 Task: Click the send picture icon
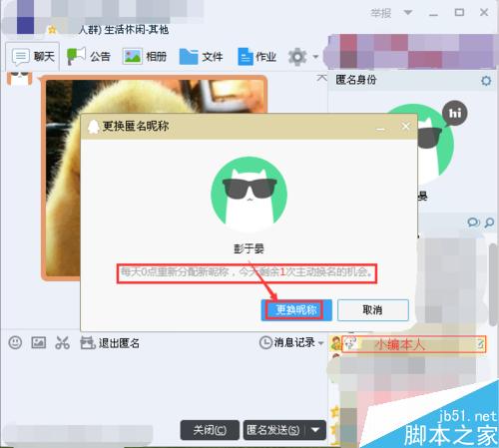click(39, 342)
